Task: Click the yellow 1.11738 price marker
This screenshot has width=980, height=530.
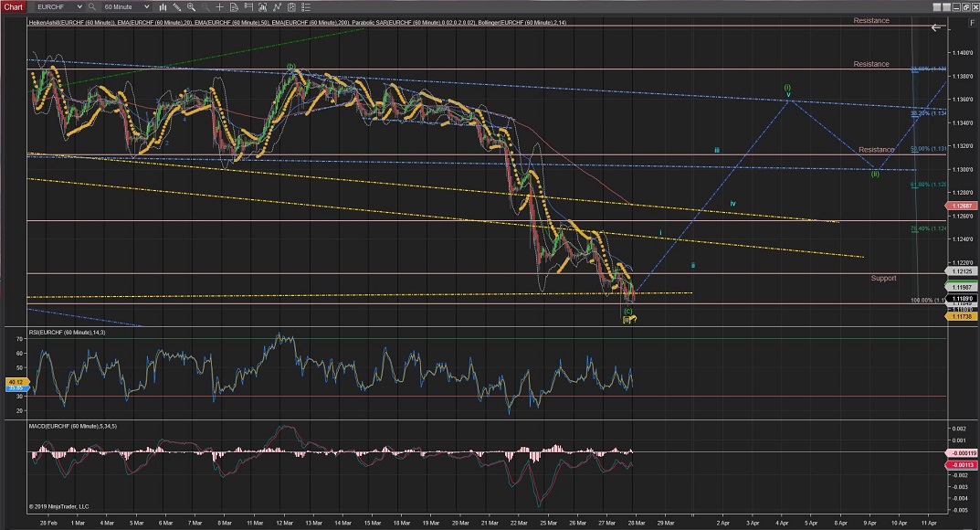Action: (x=962, y=316)
